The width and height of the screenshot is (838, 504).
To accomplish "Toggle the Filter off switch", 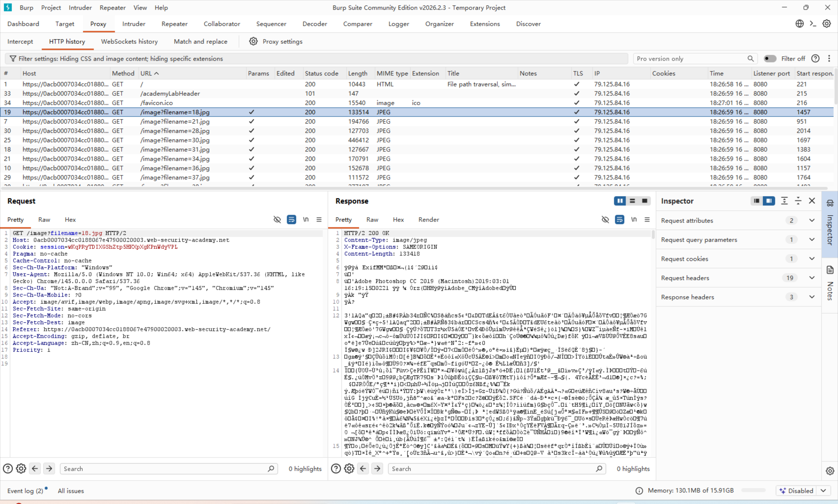I will coord(770,59).
